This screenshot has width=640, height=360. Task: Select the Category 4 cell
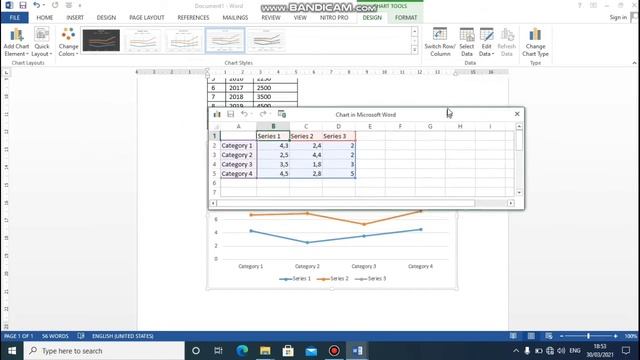coord(238,173)
